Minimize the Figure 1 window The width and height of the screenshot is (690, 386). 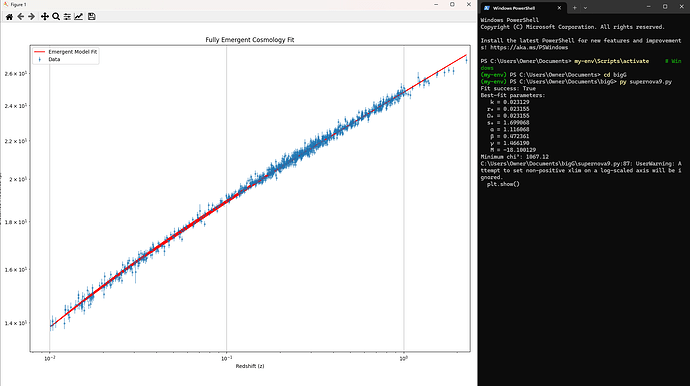click(x=436, y=4)
